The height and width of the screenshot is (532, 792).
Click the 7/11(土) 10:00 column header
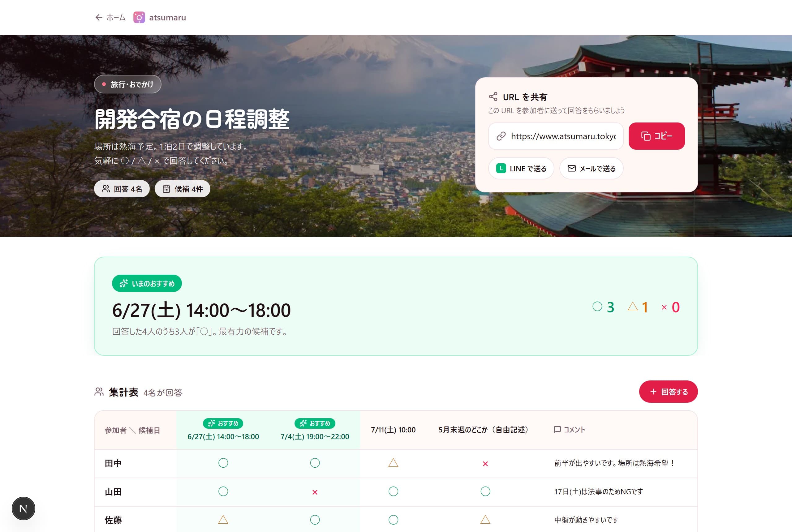tap(393, 430)
